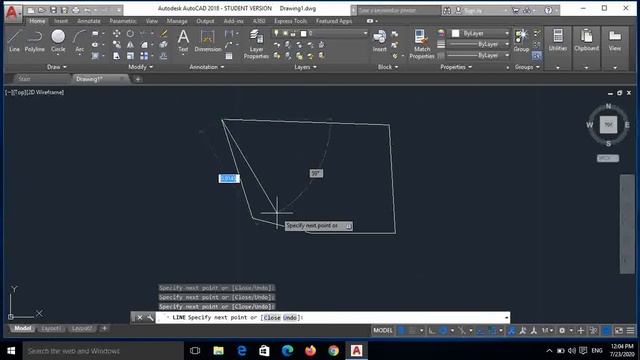Select the Polyline tool
Image resolution: width=640 pixels, height=360 pixels.
coord(35,41)
